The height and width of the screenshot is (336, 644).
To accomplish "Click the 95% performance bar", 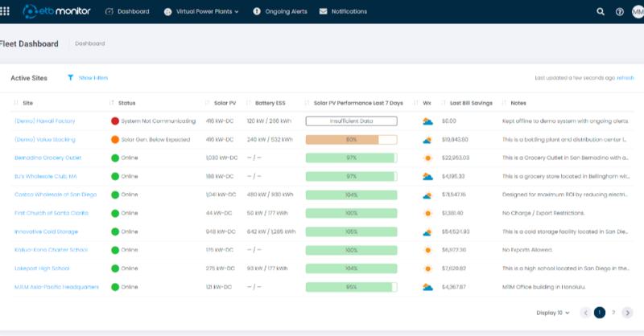I will 351,287.
